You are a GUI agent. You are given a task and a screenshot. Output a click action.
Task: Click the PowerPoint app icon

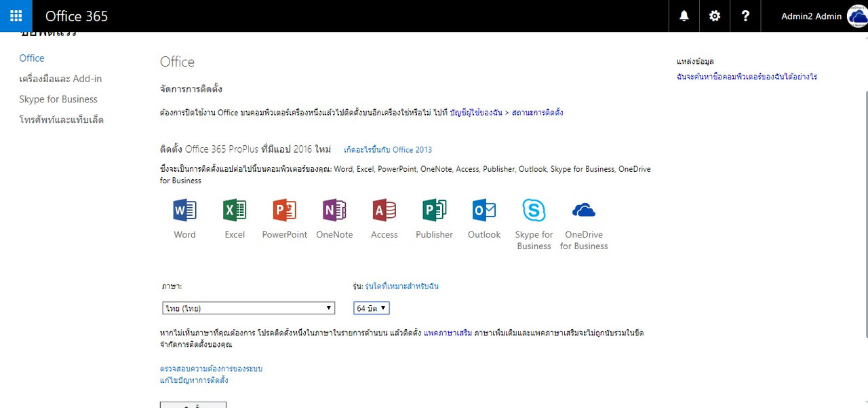point(285,211)
